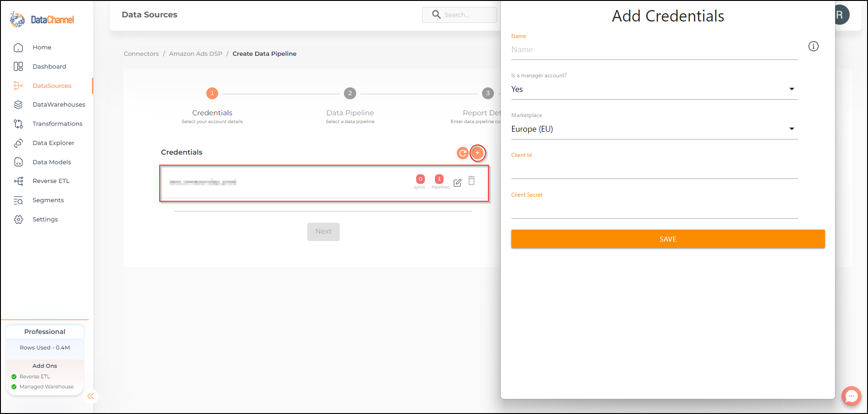868x414 pixels.
Task: Open the Marketplace dropdown
Action: click(654, 129)
